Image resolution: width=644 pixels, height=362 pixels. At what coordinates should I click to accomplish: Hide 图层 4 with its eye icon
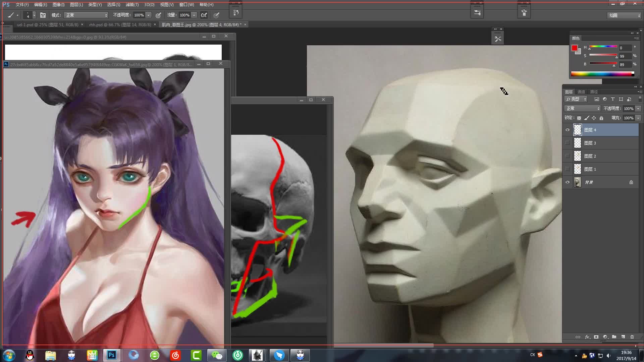(568, 130)
